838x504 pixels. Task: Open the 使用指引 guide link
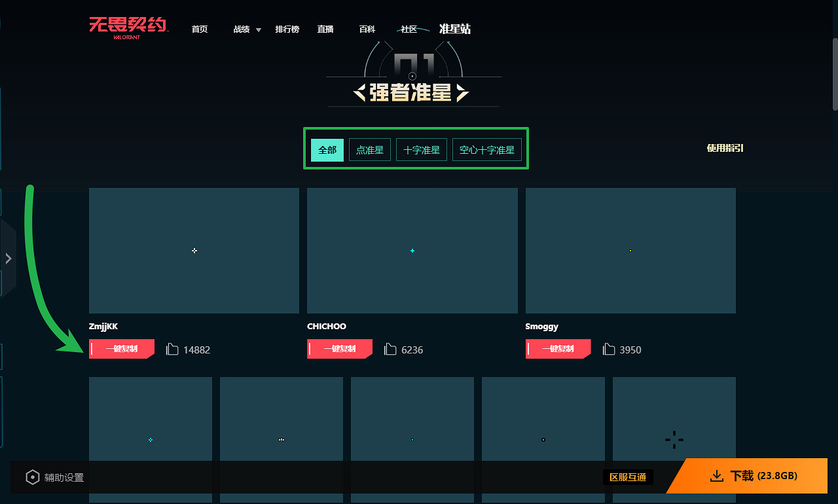pyautogui.click(x=724, y=149)
